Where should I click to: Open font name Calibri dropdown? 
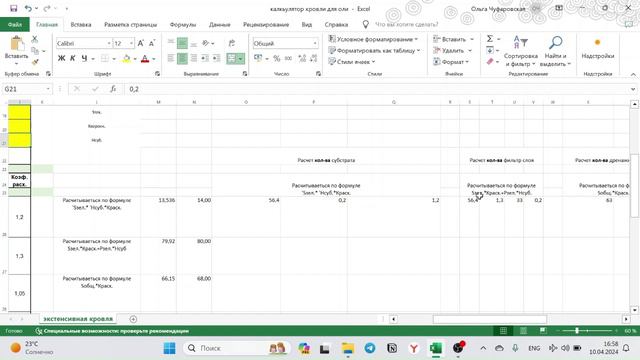click(109, 43)
